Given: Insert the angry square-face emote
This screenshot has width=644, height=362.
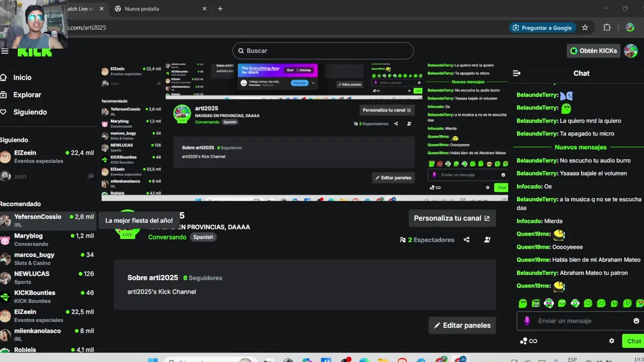Looking at the screenshot, I should tap(535, 303).
